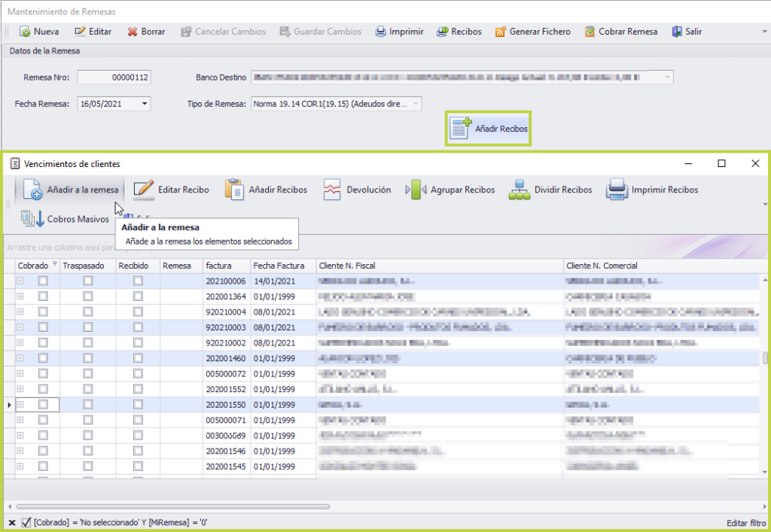The height and width of the screenshot is (532, 771).
Task: Tick Traspasado checkbox for invoice 202001364
Action: click(x=88, y=296)
